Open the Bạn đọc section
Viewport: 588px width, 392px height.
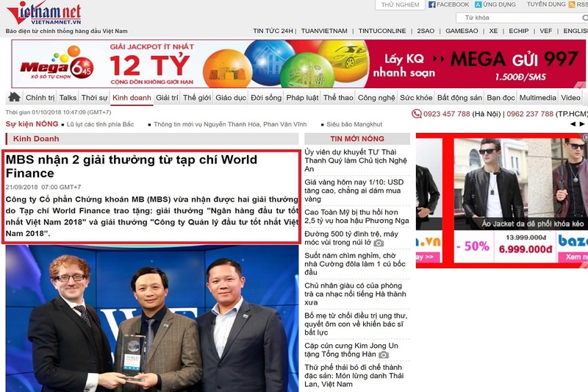(501, 98)
